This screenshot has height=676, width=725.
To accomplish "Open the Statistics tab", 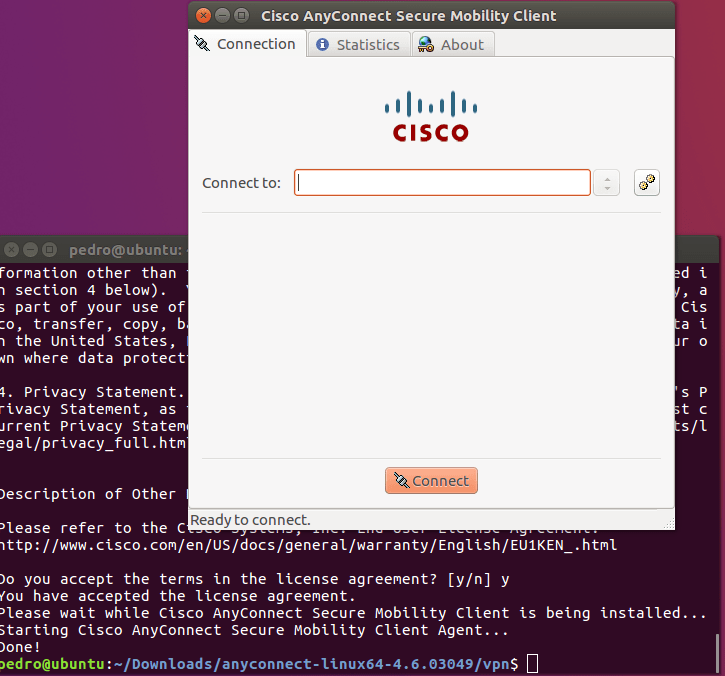I will pyautogui.click(x=358, y=44).
